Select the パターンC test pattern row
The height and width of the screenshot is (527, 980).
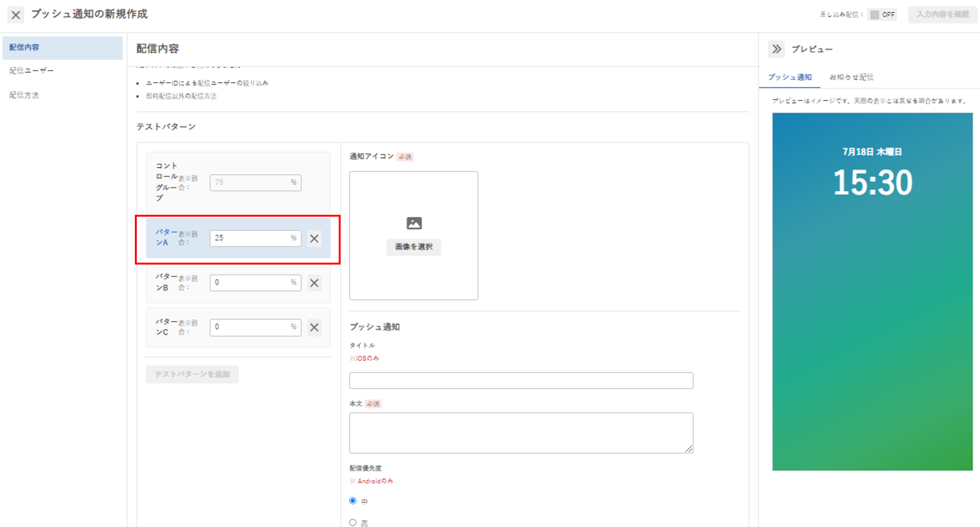pos(238,327)
